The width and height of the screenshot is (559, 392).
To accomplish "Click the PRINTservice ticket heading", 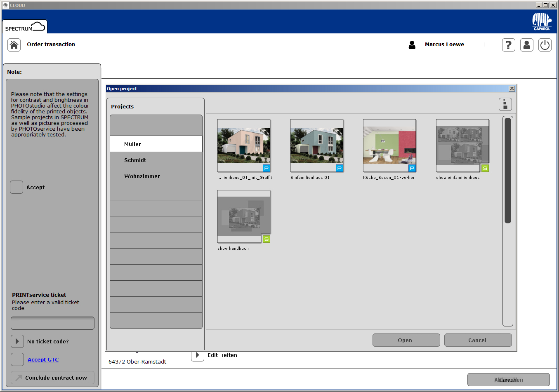I will [x=39, y=295].
